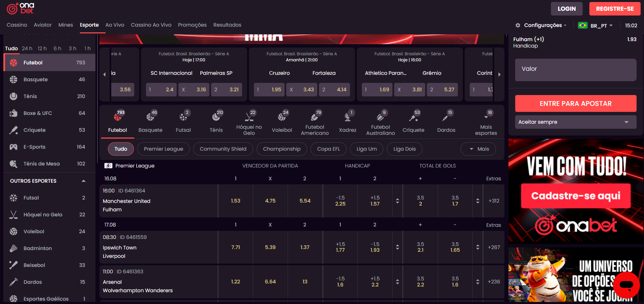
Task: Click the Cadastre-se aqui banner button
Action: (576, 196)
